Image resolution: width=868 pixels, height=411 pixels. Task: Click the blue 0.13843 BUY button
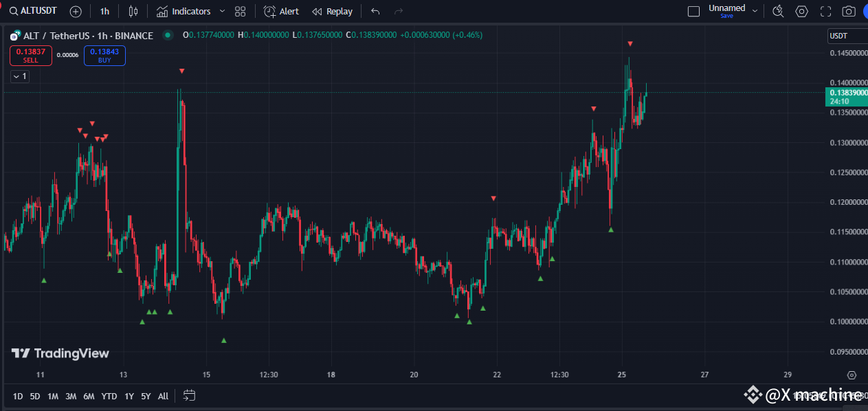[x=104, y=56]
